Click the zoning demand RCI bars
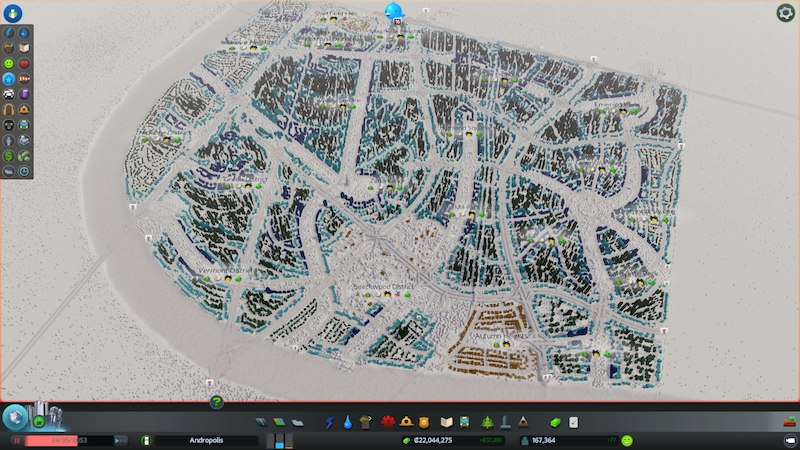Viewport: 800px width, 450px height. [x=285, y=440]
